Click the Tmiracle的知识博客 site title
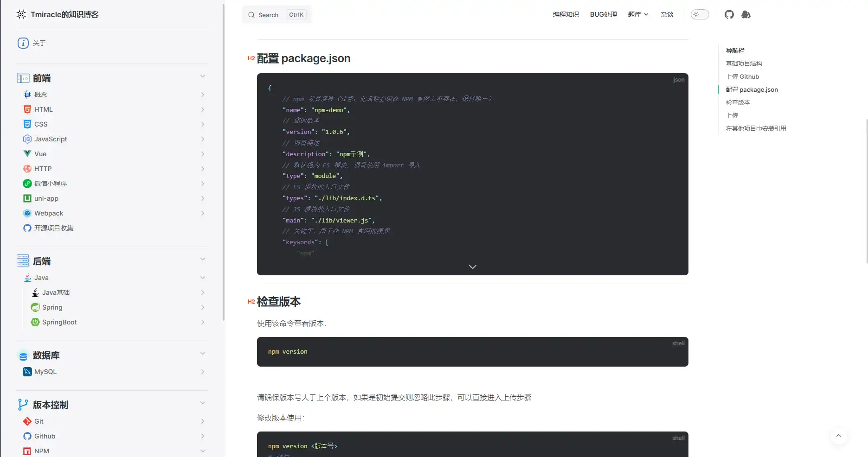This screenshot has width=868, height=457. pos(64,14)
